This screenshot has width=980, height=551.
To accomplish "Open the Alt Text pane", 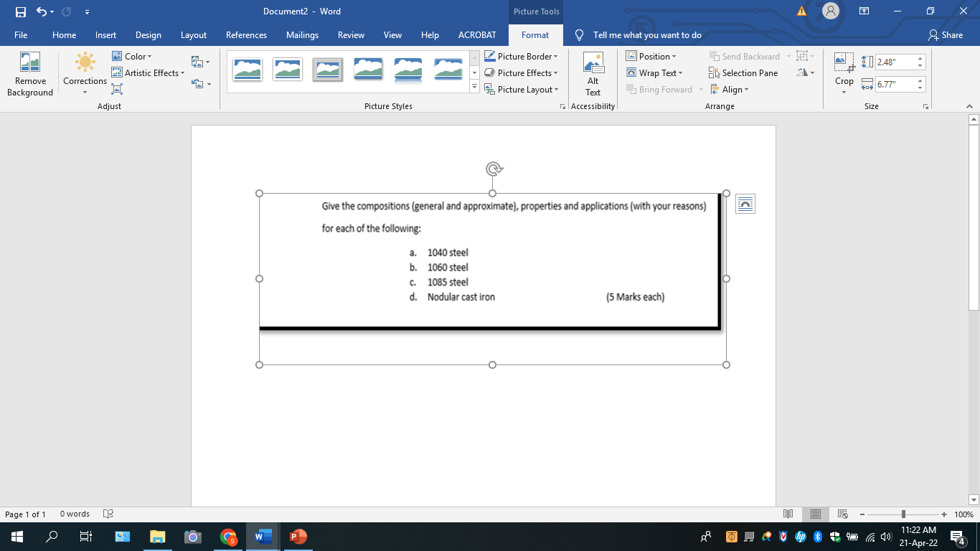I will (593, 74).
